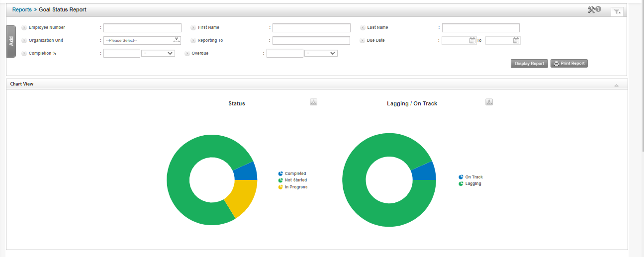Toggle the filter panel funnel button
644x257 pixels.
pyautogui.click(x=617, y=11)
